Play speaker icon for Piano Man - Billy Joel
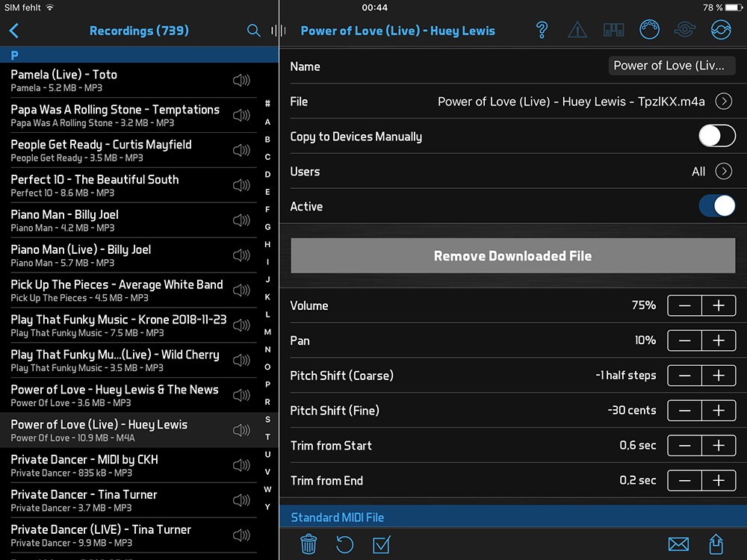The width and height of the screenshot is (747, 560). click(241, 220)
